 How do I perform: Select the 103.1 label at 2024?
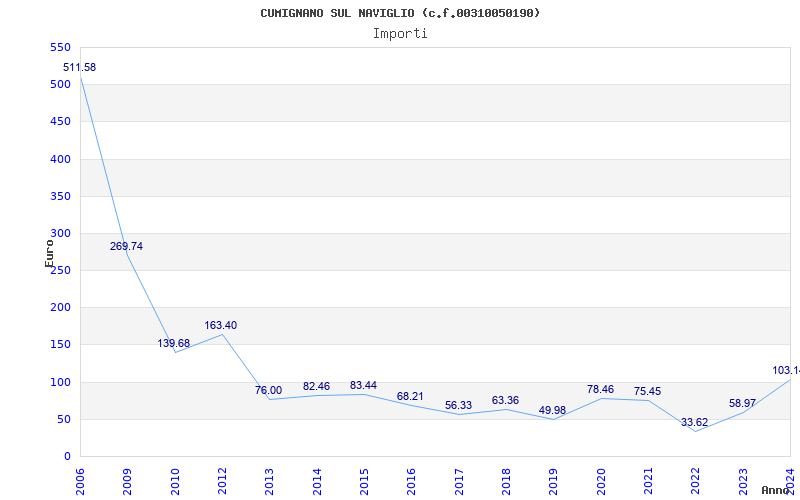pyautogui.click(x=786, y=370)
